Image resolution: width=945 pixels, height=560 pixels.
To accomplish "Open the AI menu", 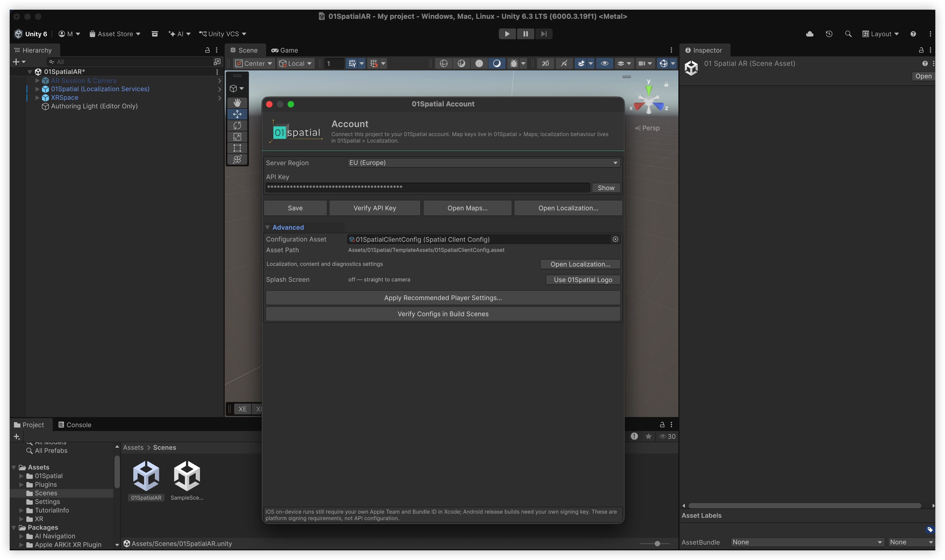I will pos(179,34).
